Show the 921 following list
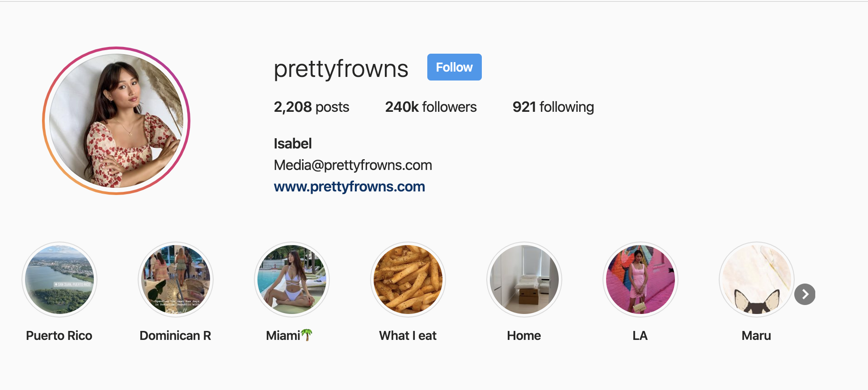Viewport: 868px width, 390px height. (553, 107)
